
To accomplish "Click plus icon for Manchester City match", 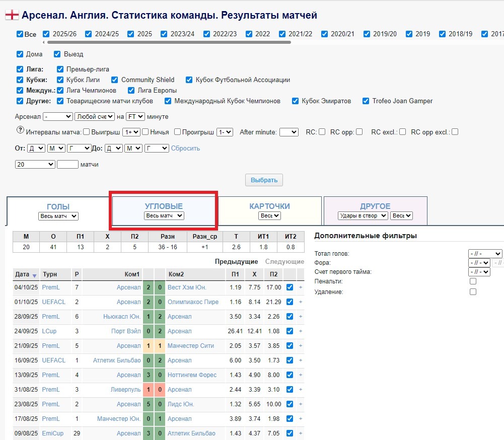I will click(x=301, y=346).
